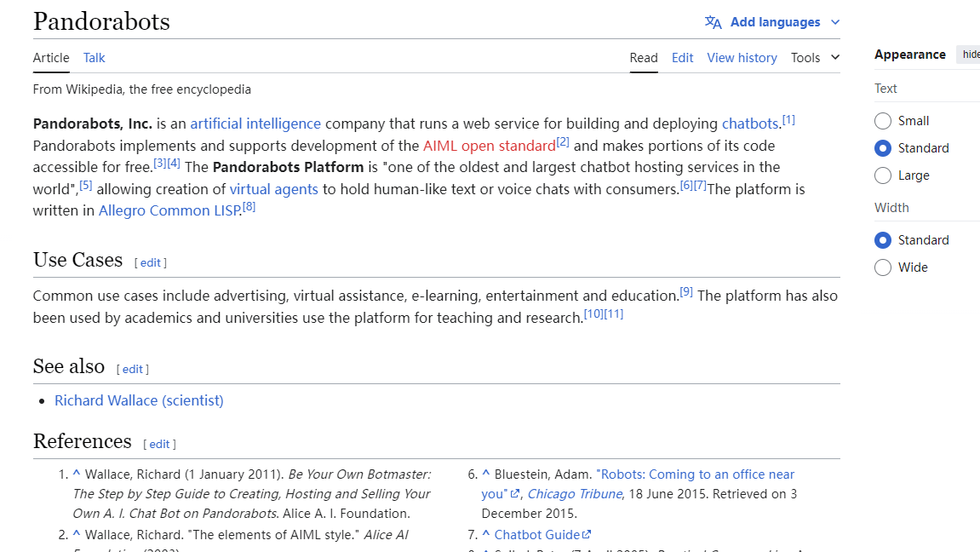This screenshot has width=980, height=552.
Task: Select Small text size
Action: [x=882, y=121]
